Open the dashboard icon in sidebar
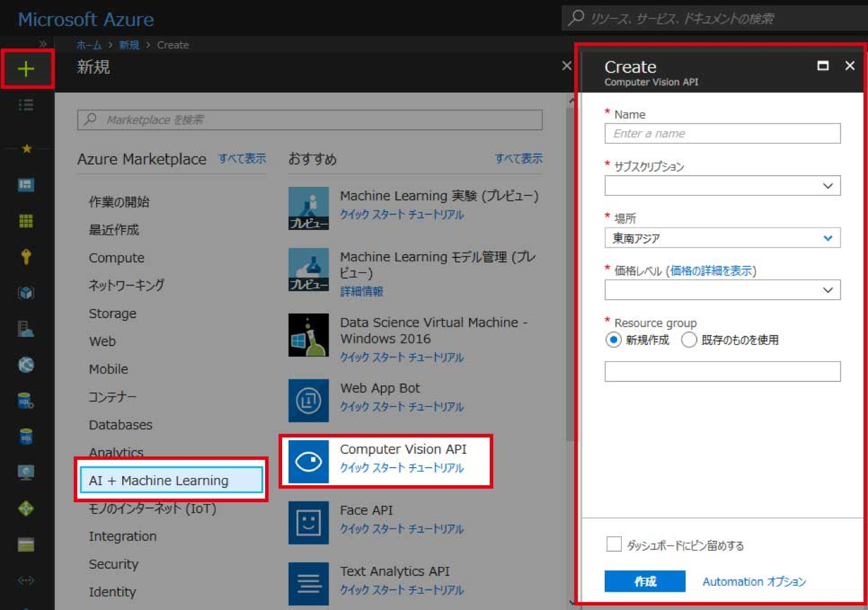The width and height of the screenshot is (868, 610). [26, 185]
